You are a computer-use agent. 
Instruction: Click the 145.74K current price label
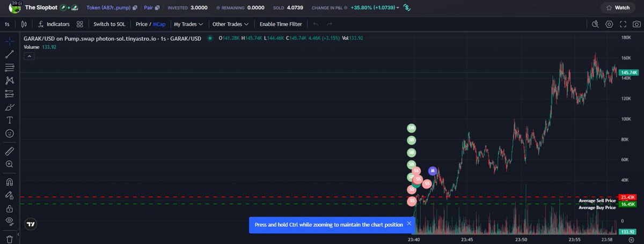(628, 72)
